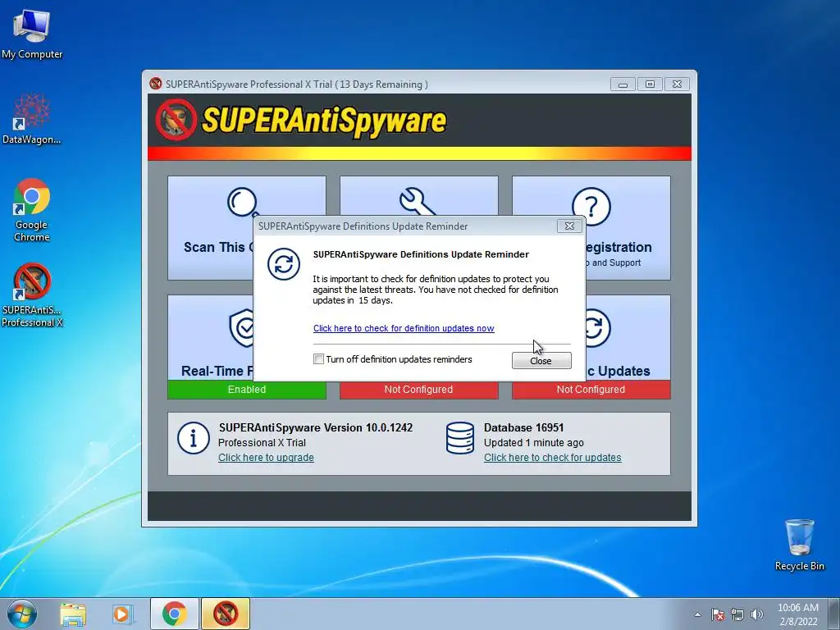Click the Database 16951 text
The image size is (840, 630).
click(x=523, y=427)
